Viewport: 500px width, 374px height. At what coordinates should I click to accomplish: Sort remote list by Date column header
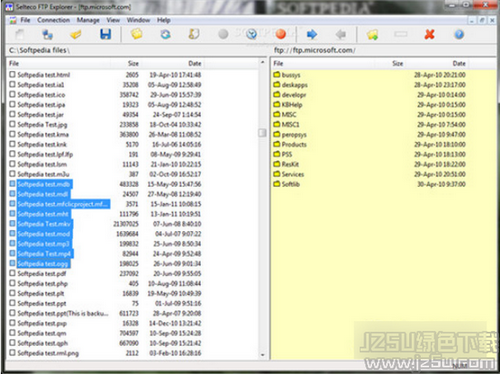click(x=459, y=63)
